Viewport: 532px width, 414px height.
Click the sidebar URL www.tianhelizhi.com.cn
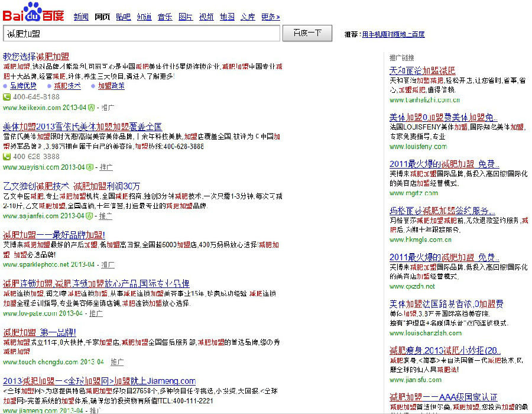click(x=425, y=100)
